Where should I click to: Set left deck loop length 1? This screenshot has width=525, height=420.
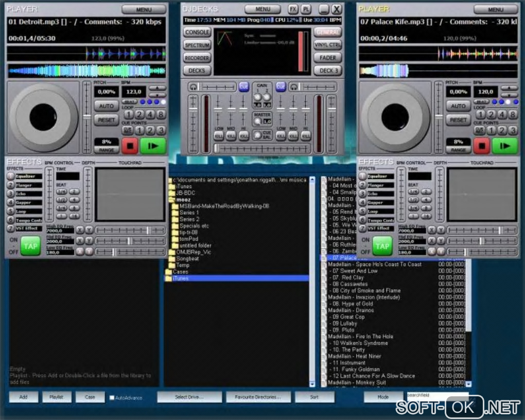[x=129, y=115]
